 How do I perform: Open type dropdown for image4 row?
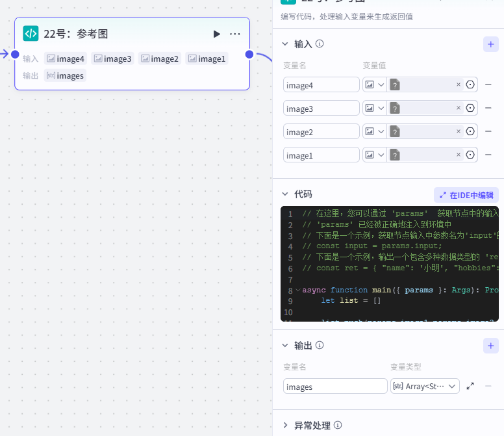tap(375, 85)
